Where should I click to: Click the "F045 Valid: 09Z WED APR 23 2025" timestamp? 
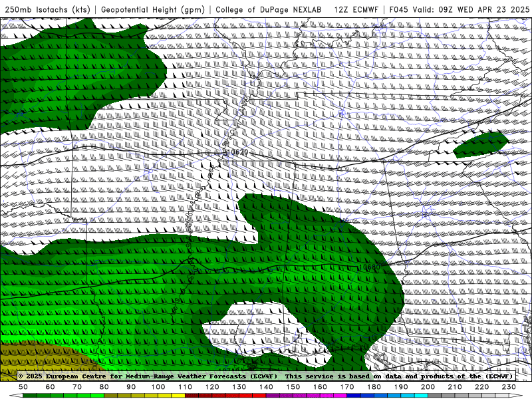point(460,9)
